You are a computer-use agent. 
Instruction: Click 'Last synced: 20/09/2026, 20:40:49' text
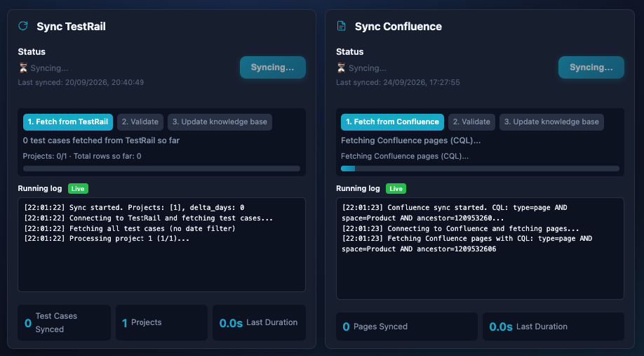pyautogui.click(x=81, y=82)
